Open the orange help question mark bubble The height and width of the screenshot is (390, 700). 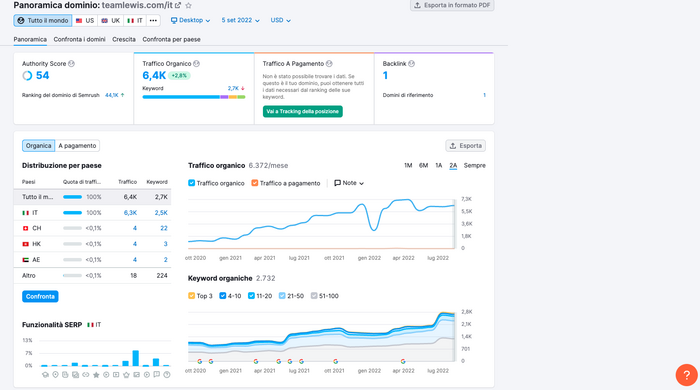coord(687,375)
